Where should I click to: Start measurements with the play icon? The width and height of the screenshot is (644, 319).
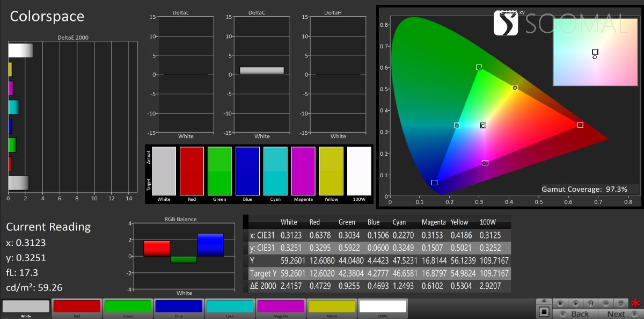tap(576, 303)
